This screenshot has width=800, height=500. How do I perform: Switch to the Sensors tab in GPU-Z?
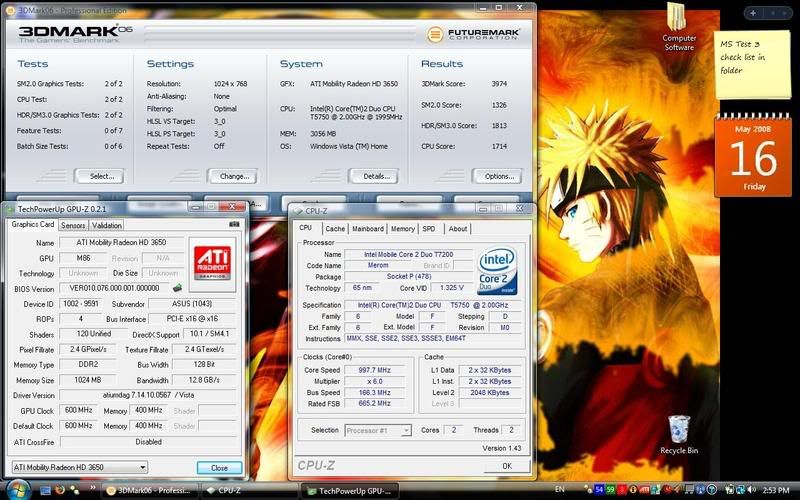pyautogui.click(x=73, y=225)
